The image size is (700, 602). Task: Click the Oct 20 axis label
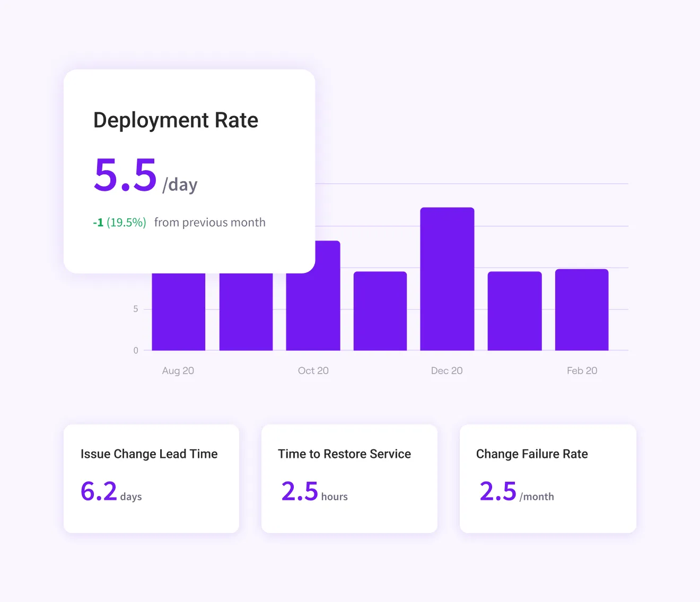click(x=313, y=370)
